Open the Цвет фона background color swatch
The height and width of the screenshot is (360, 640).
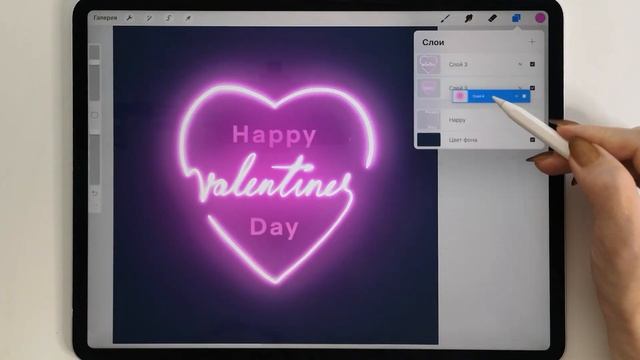pyautogui.click(x=429, y=140)
